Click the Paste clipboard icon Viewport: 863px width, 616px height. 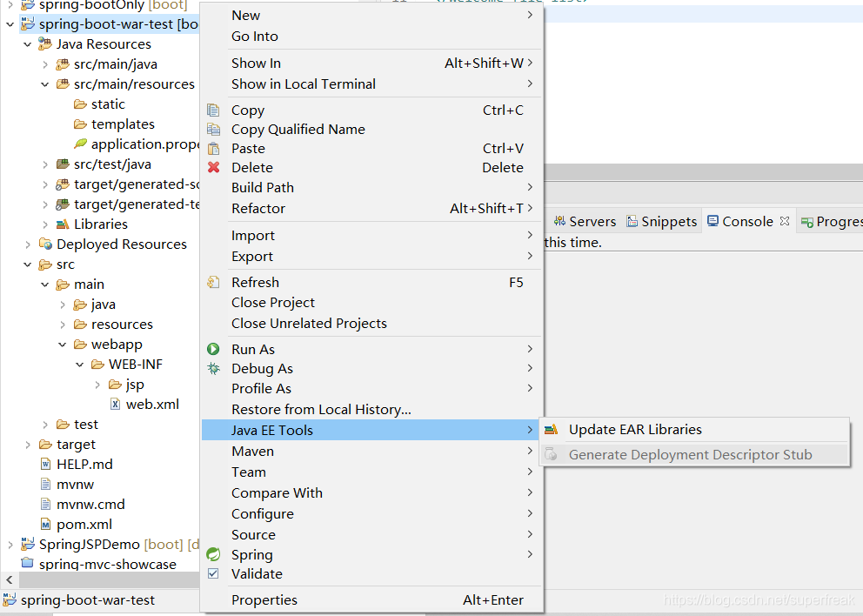pyautogui.click(x=213, y=149)
